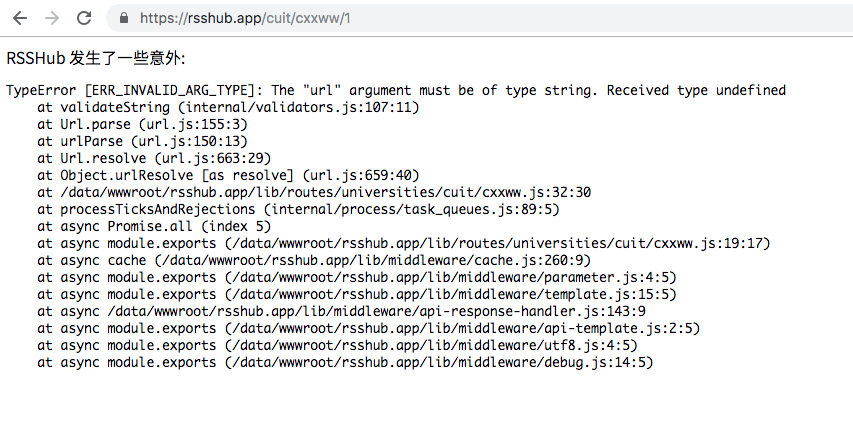Click the Object.urlResolve stack line
Image resolution: width=853 pixels, height=429 pixels.
pyautogui.click(x=228, y=175)
